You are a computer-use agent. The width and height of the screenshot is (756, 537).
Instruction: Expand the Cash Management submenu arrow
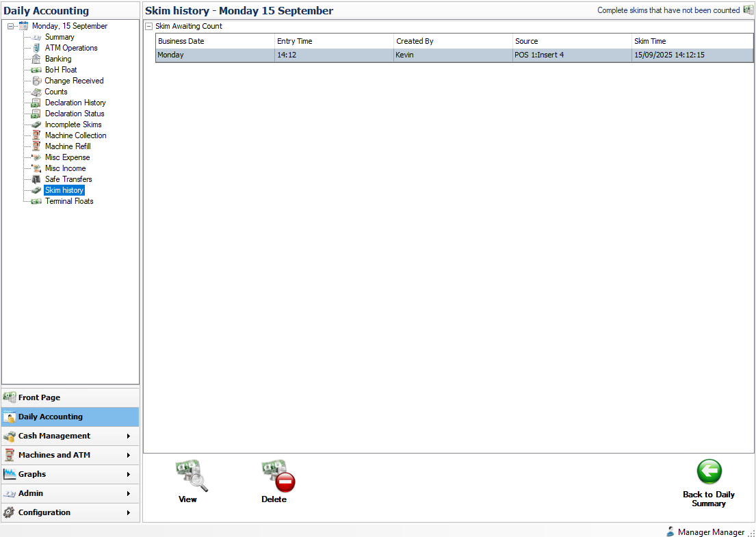(128, 436)
